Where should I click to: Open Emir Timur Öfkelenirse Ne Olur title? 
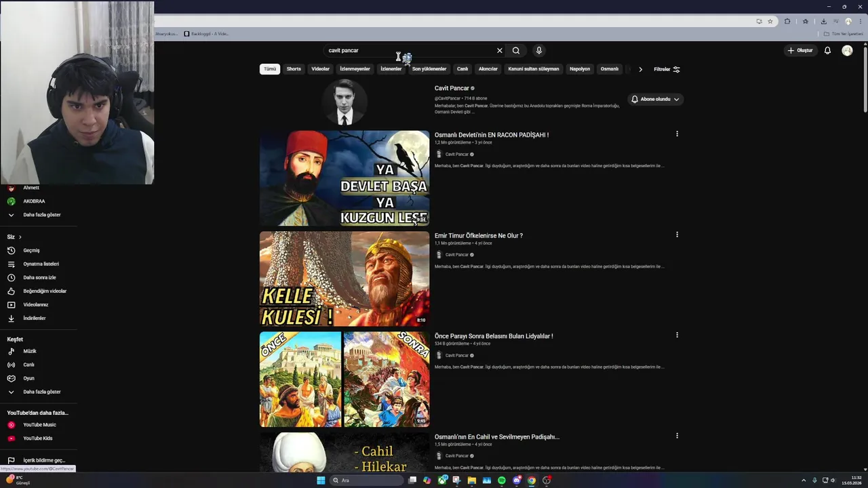pos(479,236)
